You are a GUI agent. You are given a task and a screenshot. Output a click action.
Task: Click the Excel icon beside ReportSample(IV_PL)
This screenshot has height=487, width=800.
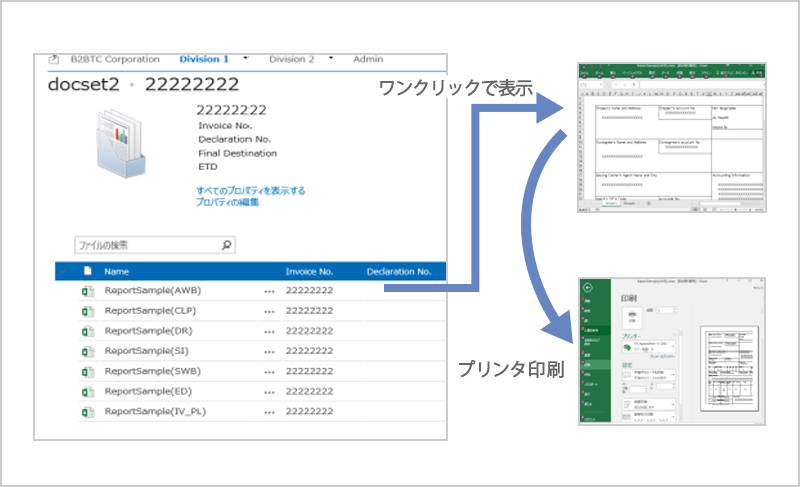tap(87, 411)
